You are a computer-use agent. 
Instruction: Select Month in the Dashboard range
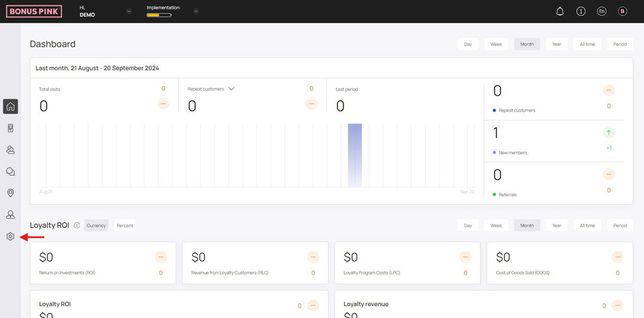527,44
